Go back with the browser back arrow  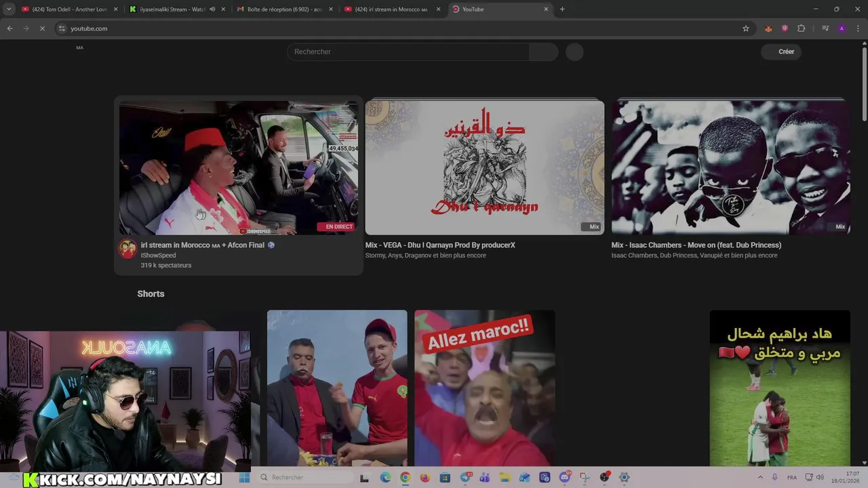[9, 28]
